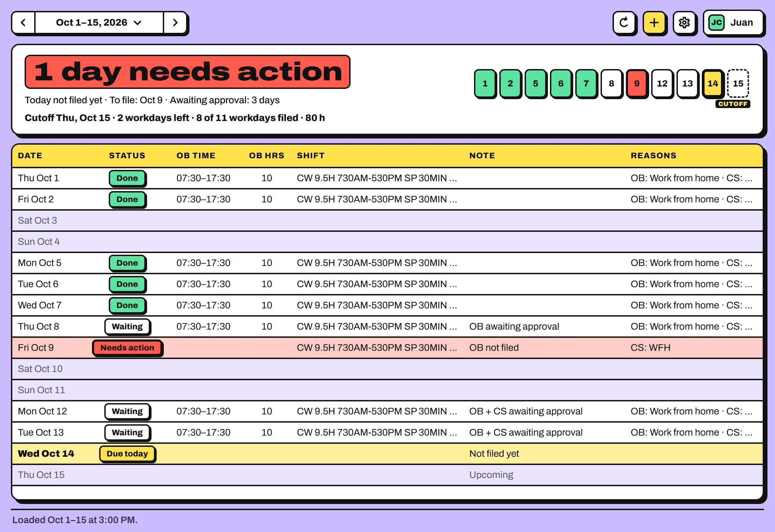The image size is (775, 532).
Task: Select the 'Sun Oct 11' row
Action: pyautogui.click(x=387, y=390)
